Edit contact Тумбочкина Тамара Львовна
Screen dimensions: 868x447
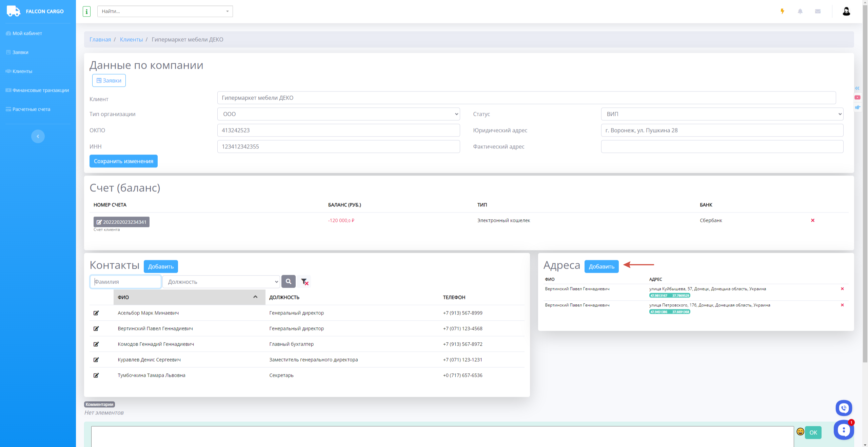coord(96,375)
